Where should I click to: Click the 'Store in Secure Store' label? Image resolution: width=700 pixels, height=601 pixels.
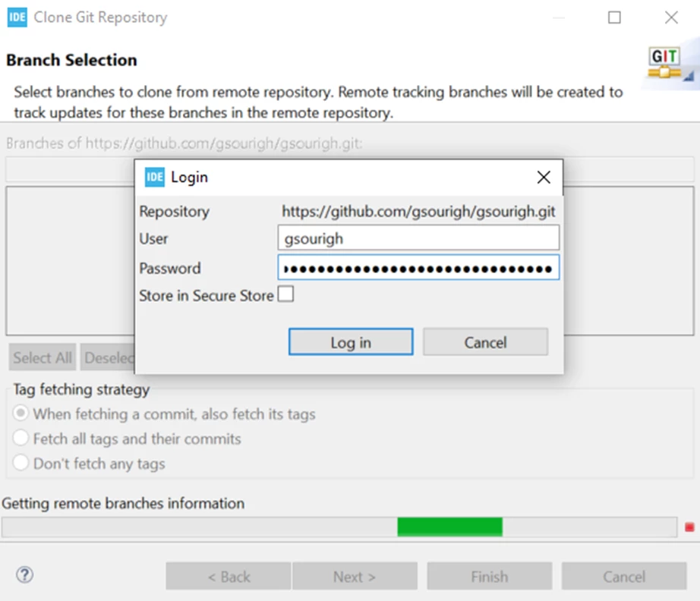(x=207, y=295)
